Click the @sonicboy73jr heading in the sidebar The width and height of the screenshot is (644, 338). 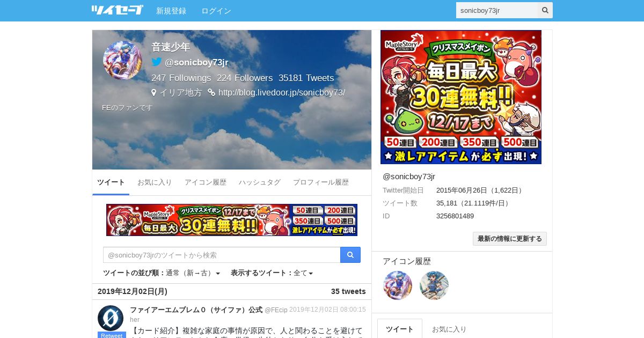pyautogui.click(x=409, y=177)
